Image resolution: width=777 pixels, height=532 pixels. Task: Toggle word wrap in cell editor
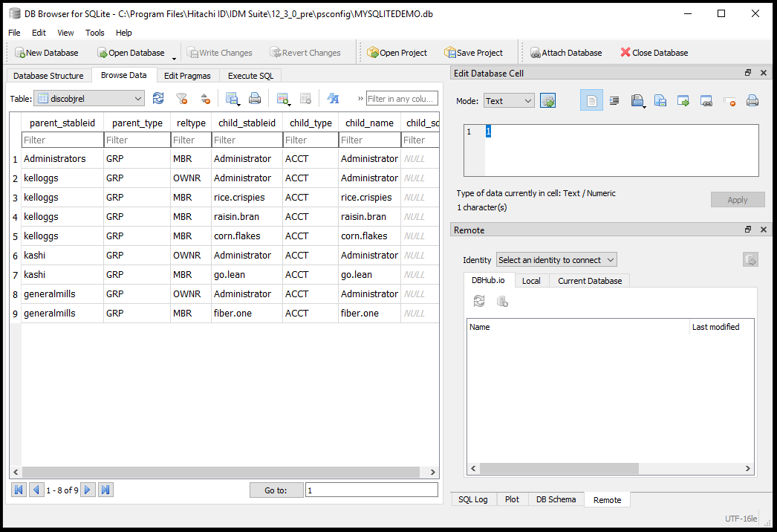pos(614,101)
